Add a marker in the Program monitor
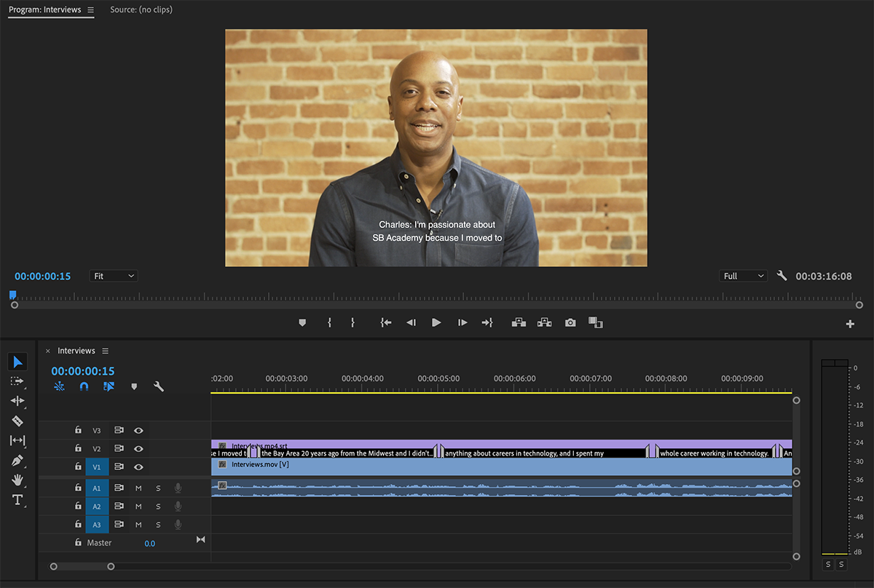The height and width of the screenshot is (588, 874). click(302, 322)
